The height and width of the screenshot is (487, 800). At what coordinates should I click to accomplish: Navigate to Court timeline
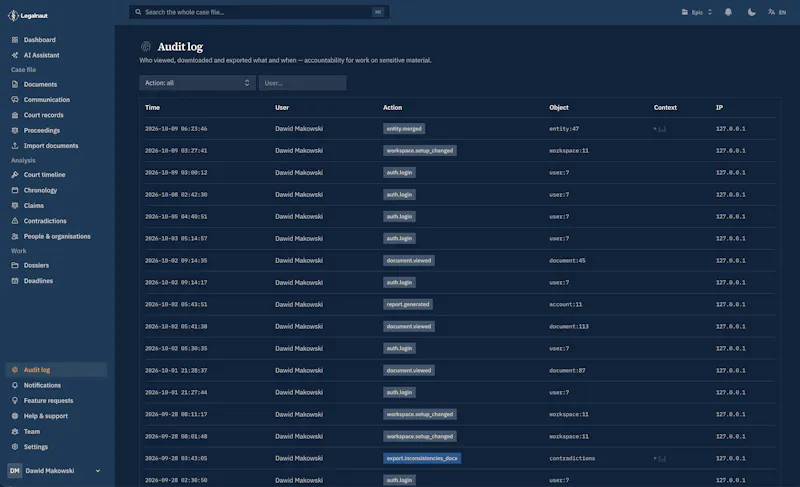(x=44, y=174)
